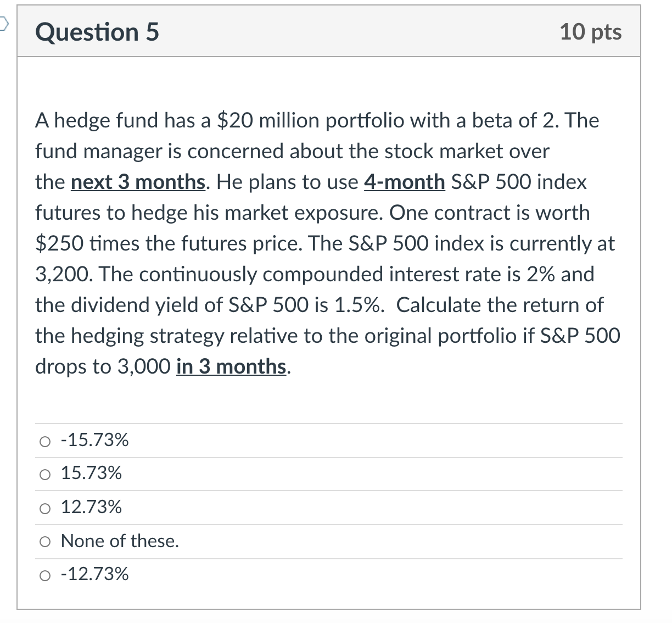The width and height of the screenshot is (672, 623).
Task: Click the Question 5 header
Action: 97,32
